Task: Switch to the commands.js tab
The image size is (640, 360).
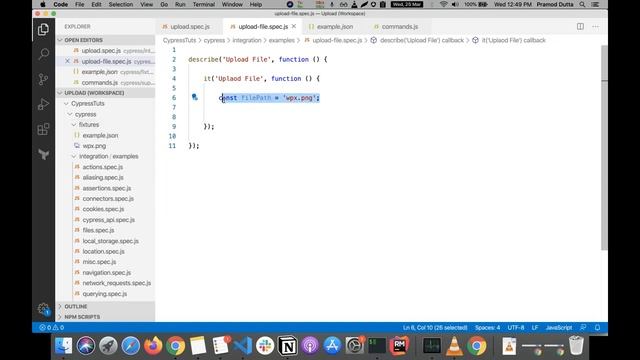Action: 399,27
